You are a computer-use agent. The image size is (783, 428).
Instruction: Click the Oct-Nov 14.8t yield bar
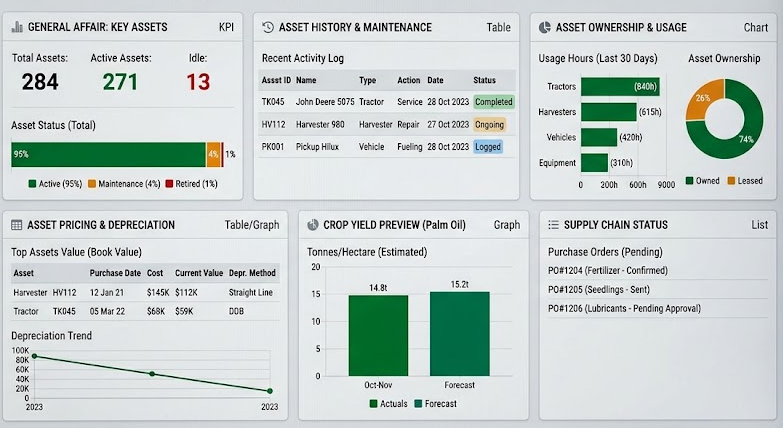coord(378,335)
